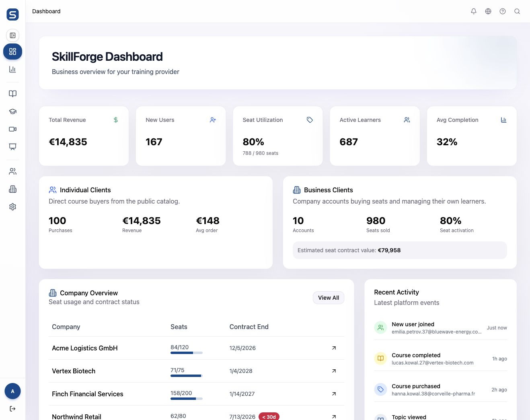Click the 788 / 980 seats text
530x420 pixels.
(x=261, y=153)
